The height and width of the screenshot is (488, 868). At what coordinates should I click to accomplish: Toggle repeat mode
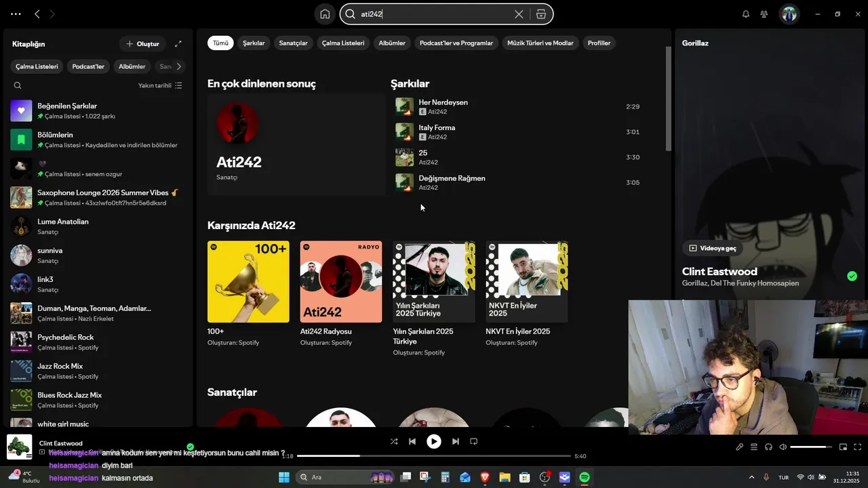point(474,441)
